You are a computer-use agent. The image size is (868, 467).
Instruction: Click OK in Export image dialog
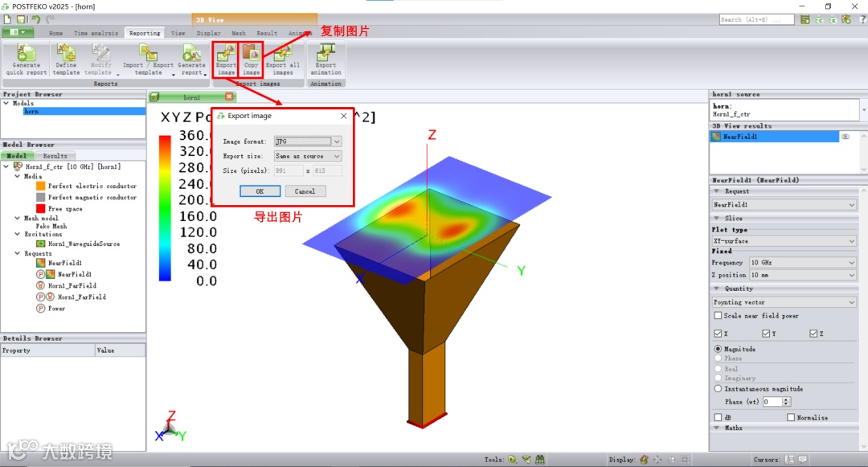coord(260,191)
